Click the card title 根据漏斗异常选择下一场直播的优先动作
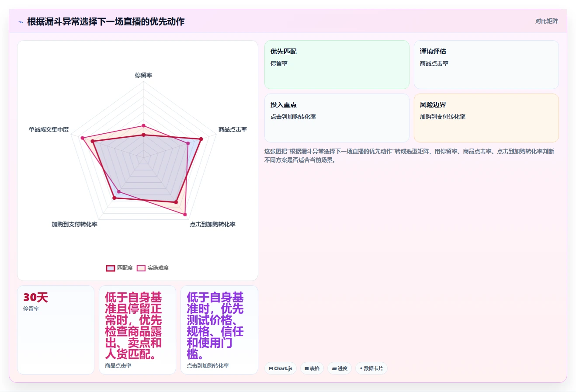This screenshot has height=392, width=576. pos(106,21)
